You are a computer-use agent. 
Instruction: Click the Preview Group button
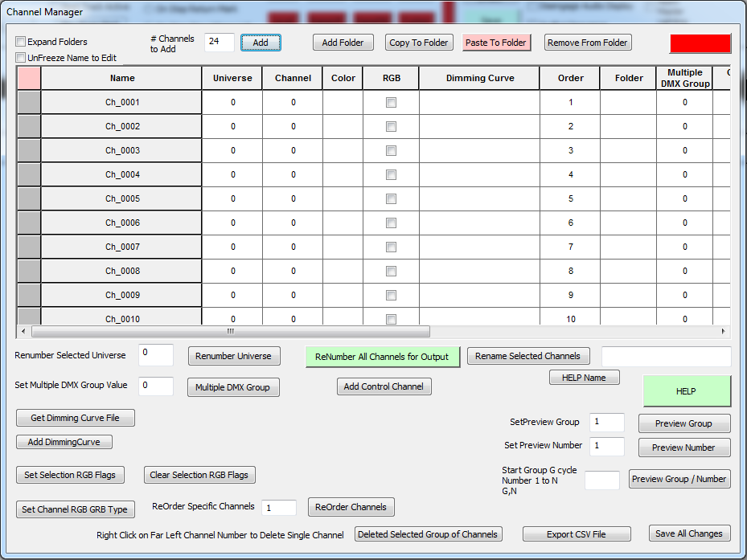pos(684,423)
